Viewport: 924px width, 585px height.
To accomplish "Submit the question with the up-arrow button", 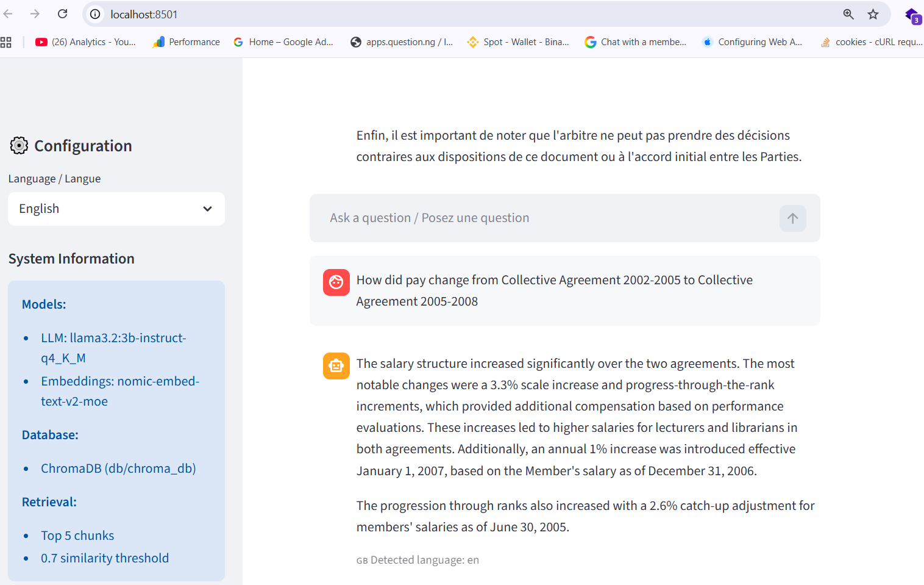I will pos(792,218).
